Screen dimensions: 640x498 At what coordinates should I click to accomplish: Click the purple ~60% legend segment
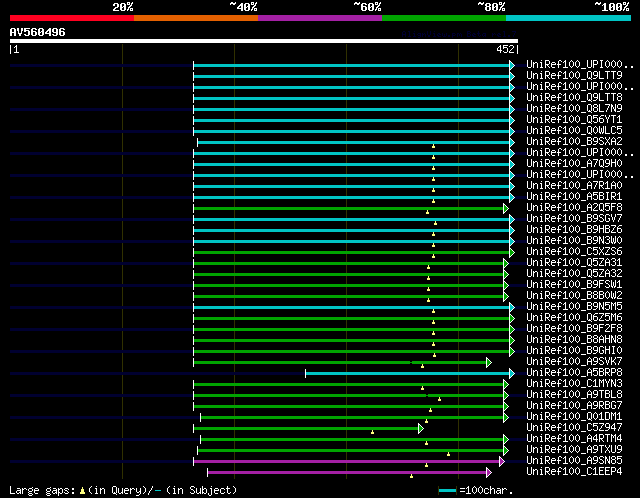(320, 18)
